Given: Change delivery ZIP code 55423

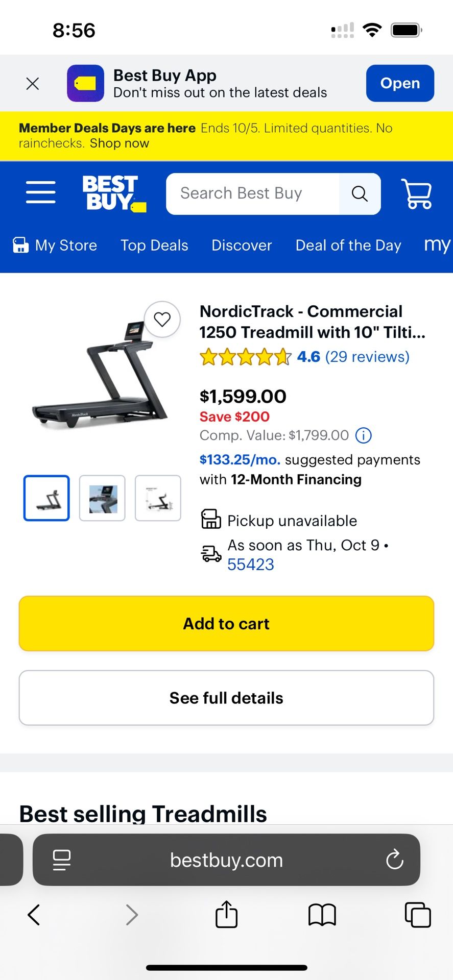Looking at the screenshot, I should 251,565.
